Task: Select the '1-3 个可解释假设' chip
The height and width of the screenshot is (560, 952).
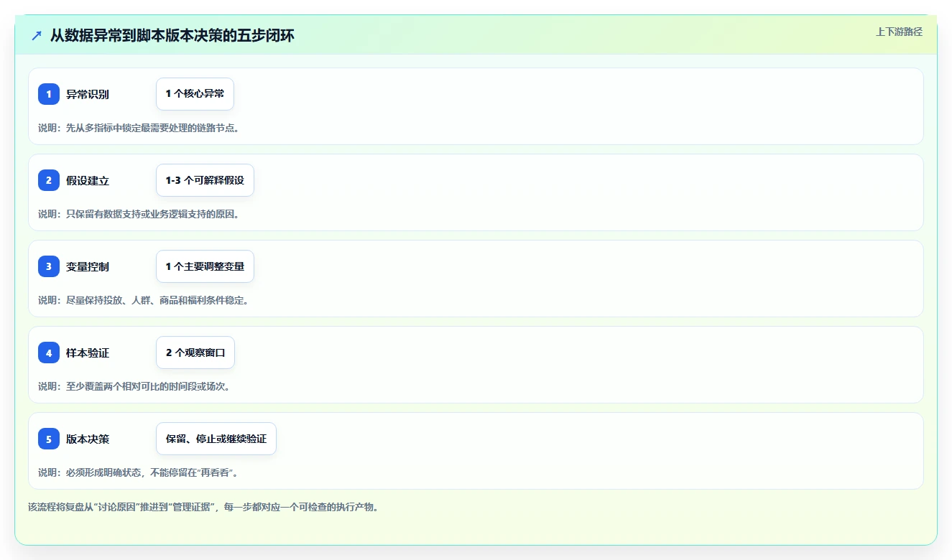Action: [x=205, y=180]
